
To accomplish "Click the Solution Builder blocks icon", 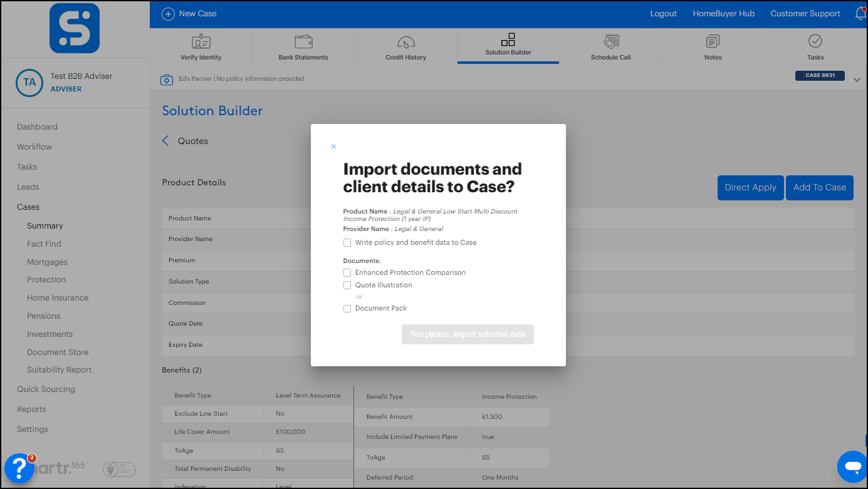I will pyautogui.click(x=508, y=39).
